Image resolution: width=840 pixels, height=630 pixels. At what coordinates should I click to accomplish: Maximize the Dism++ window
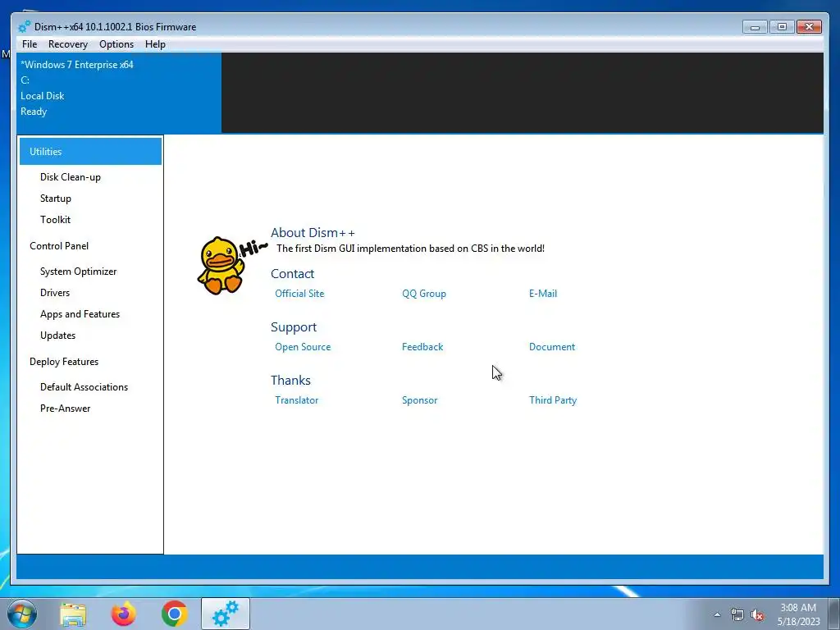click(782, 27)
